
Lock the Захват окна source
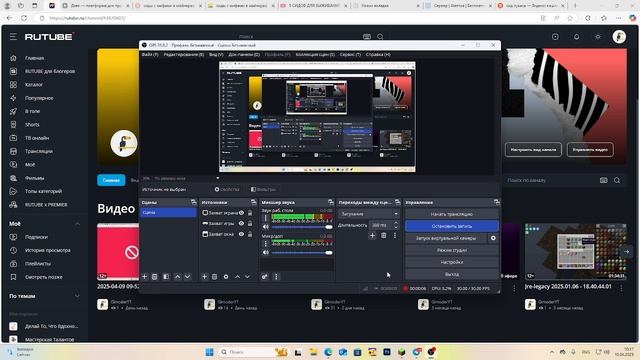point(250,234)
